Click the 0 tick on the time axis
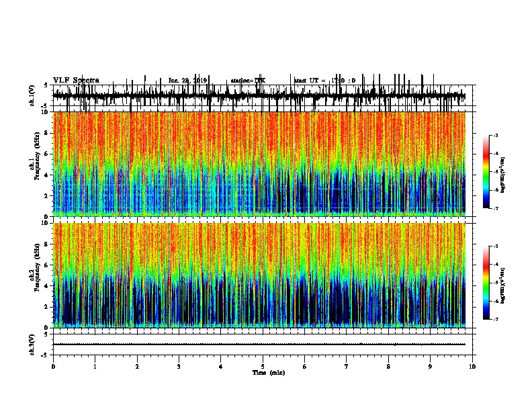The width and height of the screenshot is (532, 411). click(x=53, y=367)
